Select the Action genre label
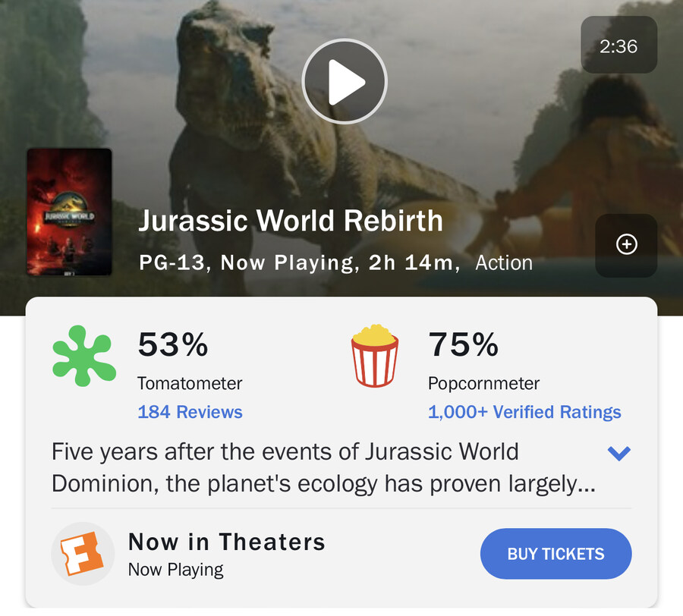 (504, 263)
